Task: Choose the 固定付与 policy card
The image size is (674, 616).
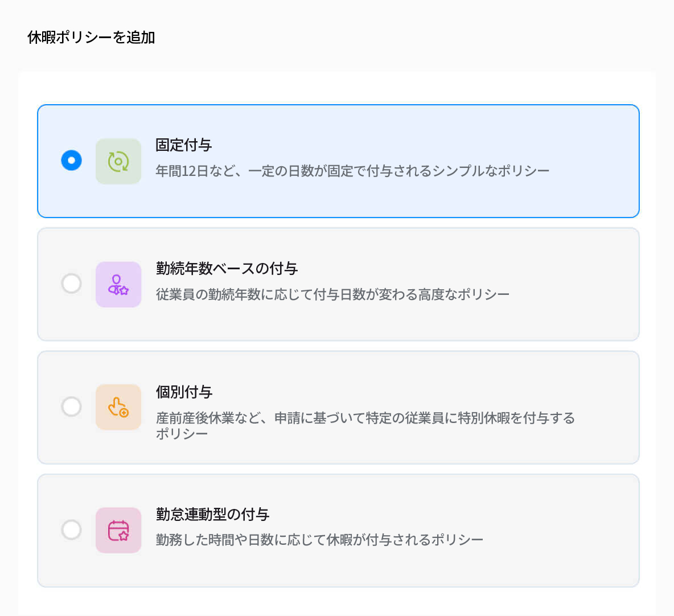Action: 338,161
